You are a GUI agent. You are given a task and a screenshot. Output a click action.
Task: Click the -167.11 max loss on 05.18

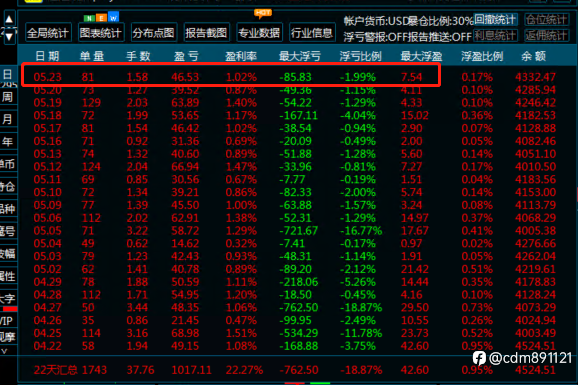[x=298, y=115]
